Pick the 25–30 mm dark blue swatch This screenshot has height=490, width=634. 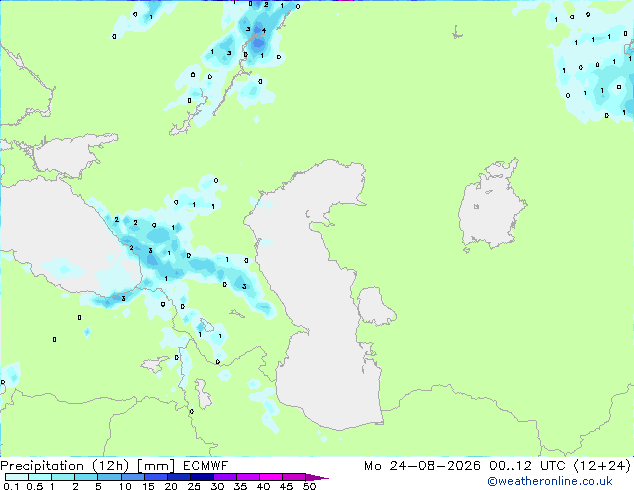tap(202, 477)
